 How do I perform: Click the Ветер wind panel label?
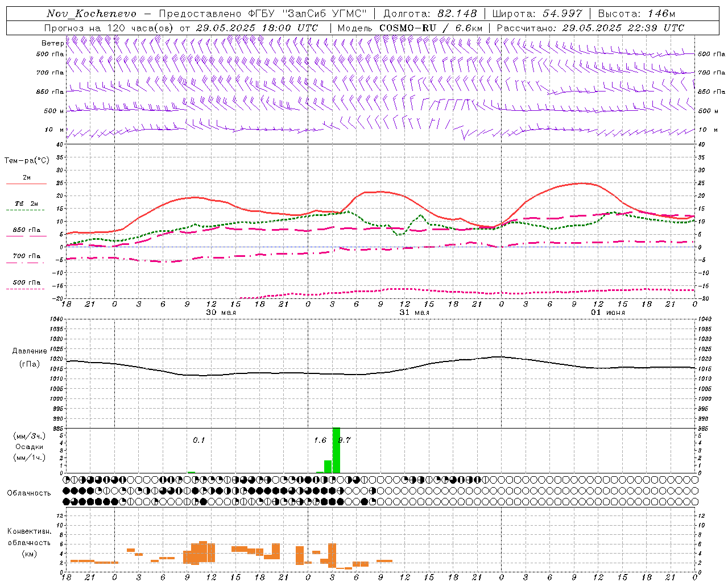pyautogui.click(x=53, y=43)
